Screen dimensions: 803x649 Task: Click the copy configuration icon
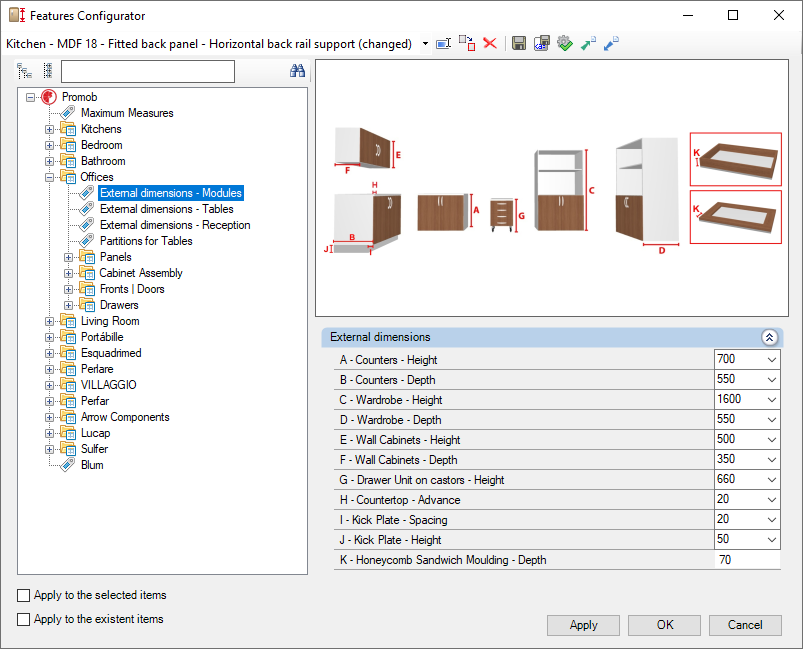pyautogui.click(x=467, y=44)
